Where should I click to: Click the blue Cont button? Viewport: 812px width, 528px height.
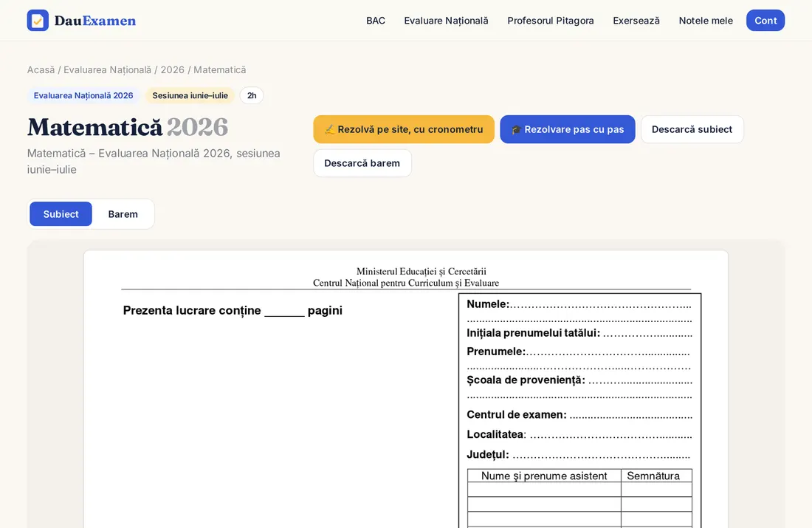click(765, 20)
